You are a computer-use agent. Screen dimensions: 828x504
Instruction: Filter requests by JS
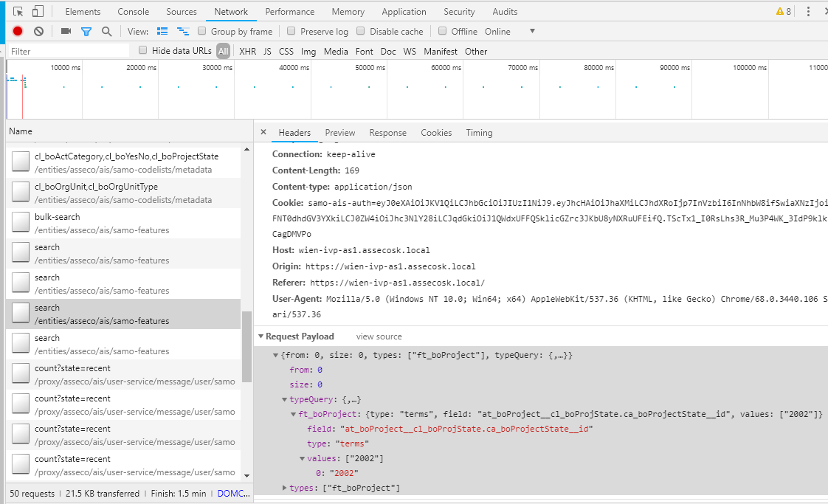click(x=267, y=51)
